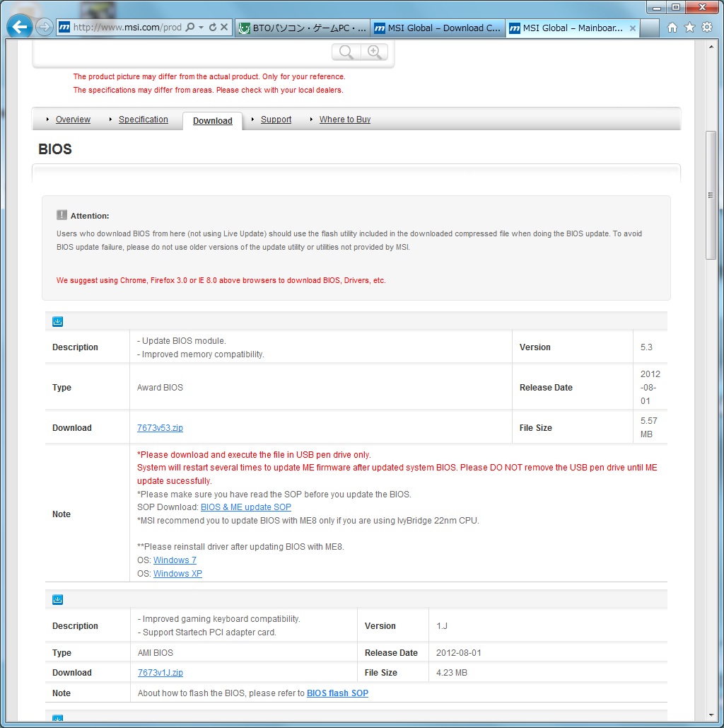Open a new blank tab button
Viewport: 724px width, 728px height.
pyautogui.click(x=650, y=28)
